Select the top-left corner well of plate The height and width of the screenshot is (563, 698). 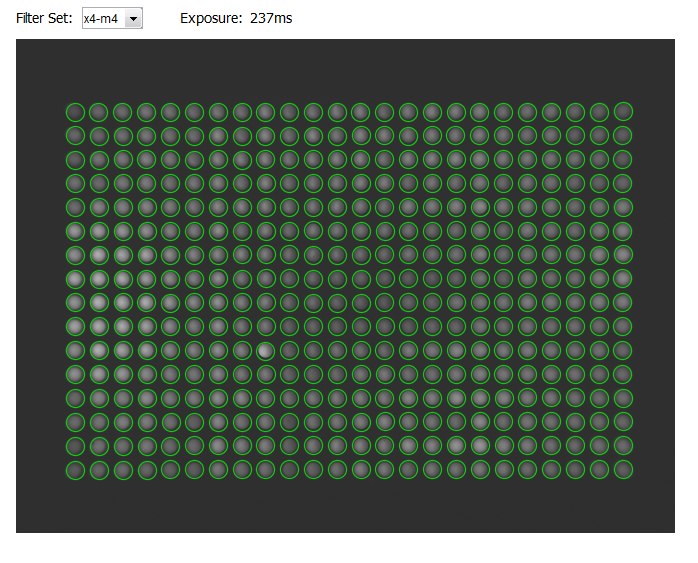75,111
